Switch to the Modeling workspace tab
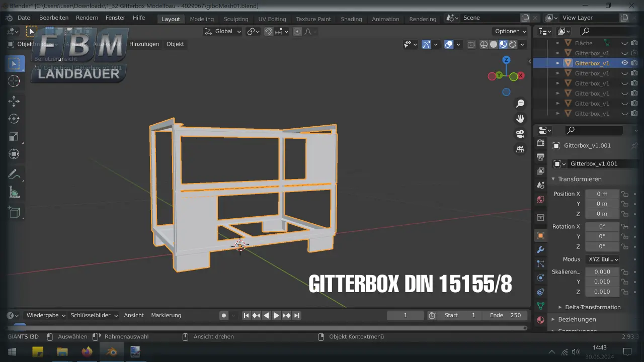Viewport: 644px width, 362px height. [202, 19]
